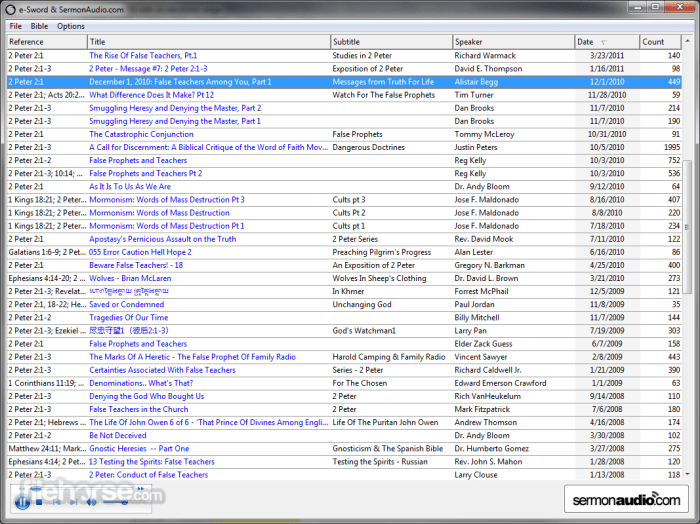Click speaker 'Edward Emerson Crawford'
The image size is (700, 524).
coord(500,383)
